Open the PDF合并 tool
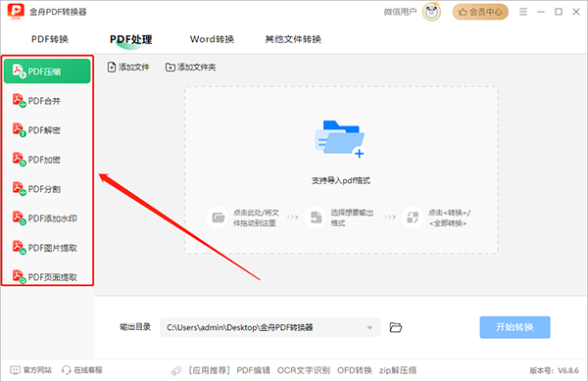588x382 pixels. 47,101
